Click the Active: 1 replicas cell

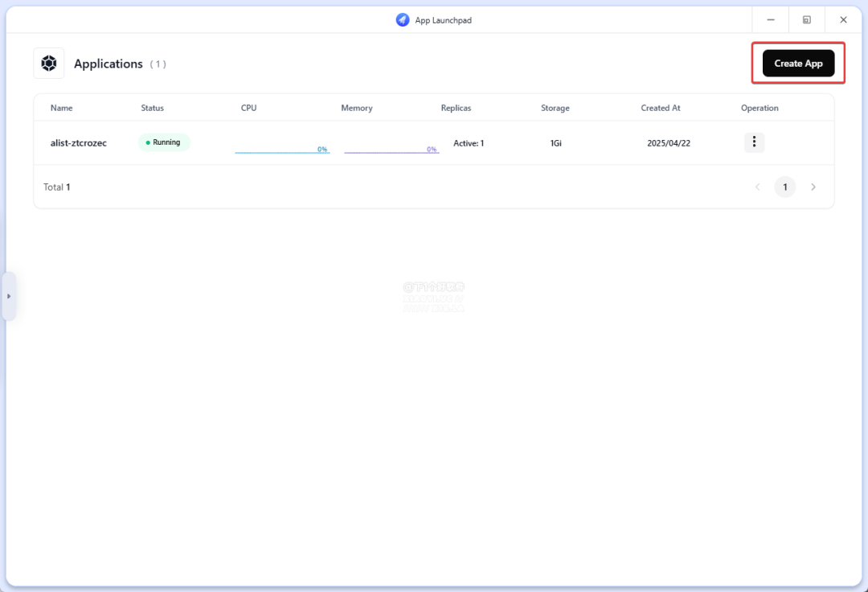coord(469,143)
